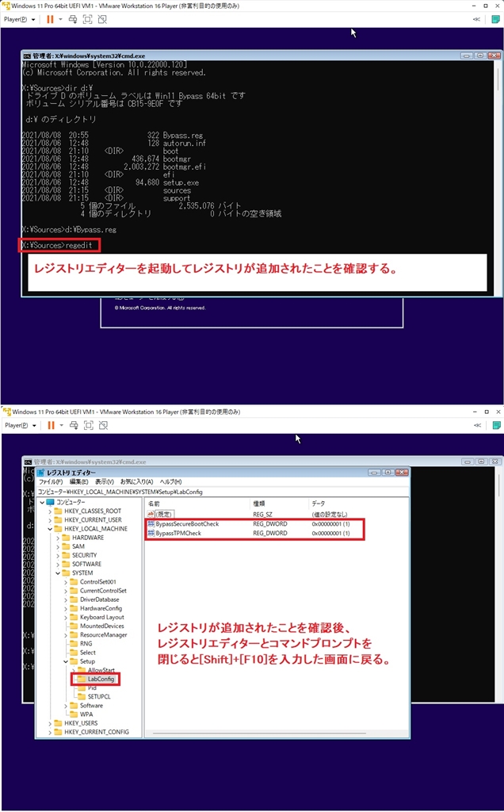This screenshot has height=812, width=504.
Task: Open Player(P) menu in VMware window showing dir listing
Action: pyautogui.click(x=19, y=19)
